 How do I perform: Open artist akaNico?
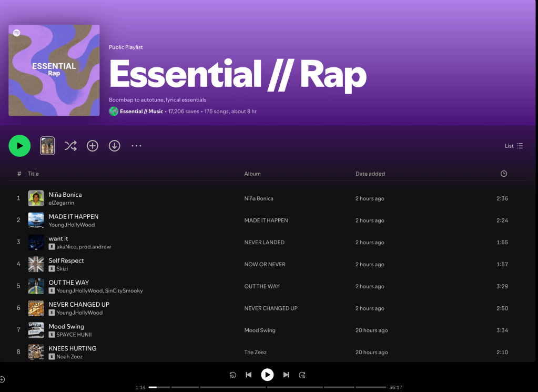pos(67,247)
